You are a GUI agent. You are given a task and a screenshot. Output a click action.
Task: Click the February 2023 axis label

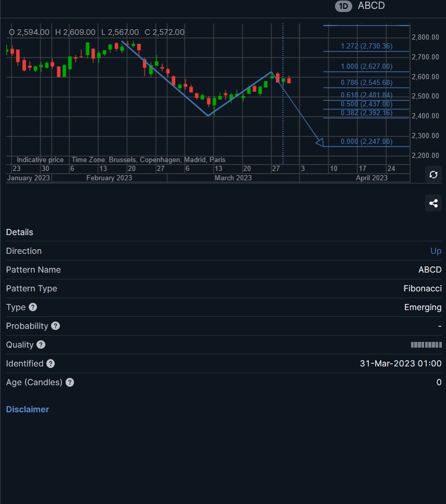click(x=109, y=178)
